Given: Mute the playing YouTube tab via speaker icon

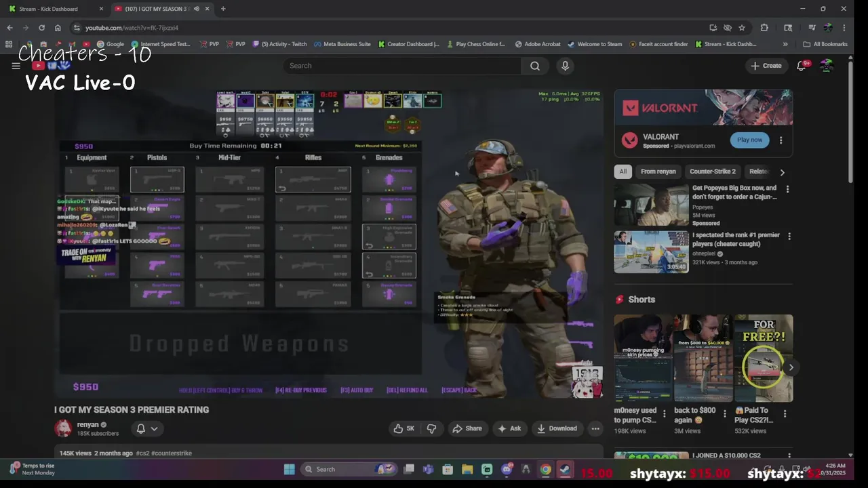Looking at the screenshot, I should (x=197, y=9).
